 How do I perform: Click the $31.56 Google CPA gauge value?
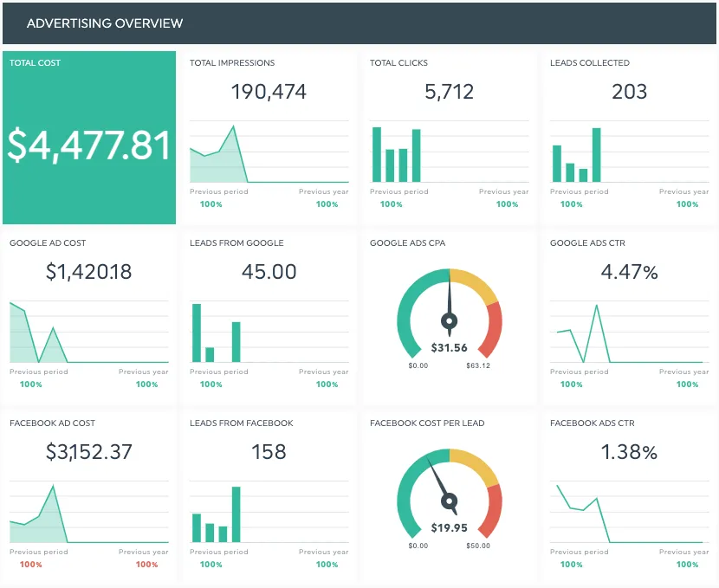coord(449,348)
